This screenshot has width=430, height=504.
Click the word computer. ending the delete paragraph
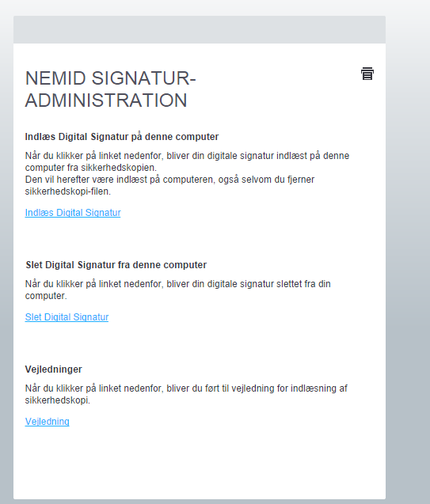46,296
